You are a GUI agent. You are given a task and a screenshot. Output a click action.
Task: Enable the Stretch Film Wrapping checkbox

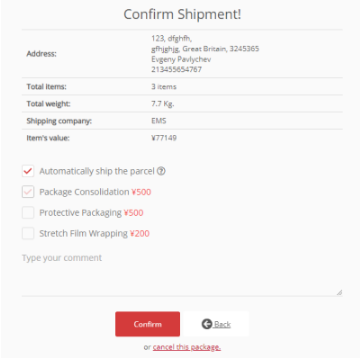click(28, 233)
